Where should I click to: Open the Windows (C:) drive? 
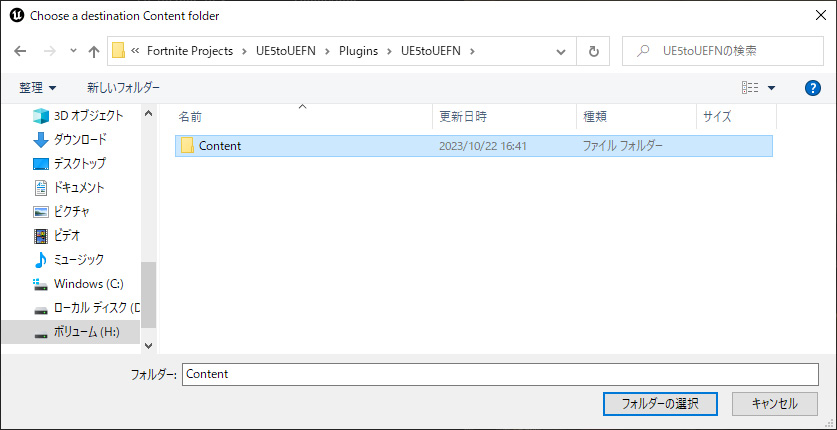pos(78,283)
